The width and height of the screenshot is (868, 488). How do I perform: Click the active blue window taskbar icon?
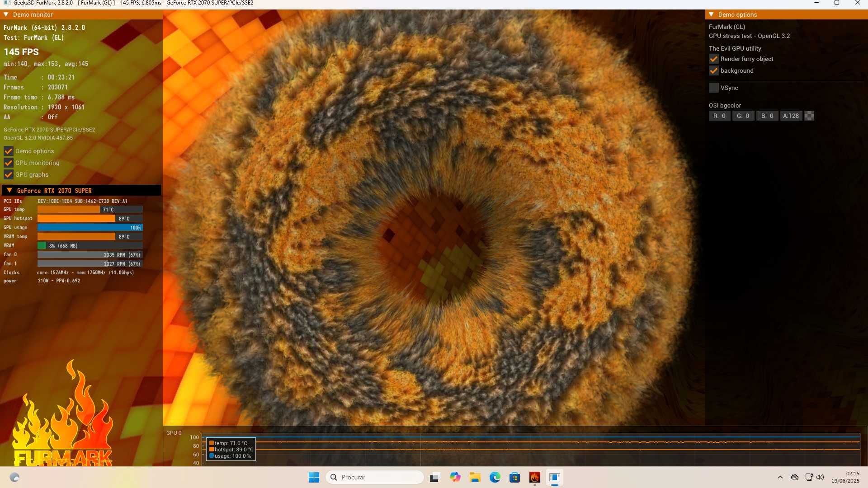point(555,477)
